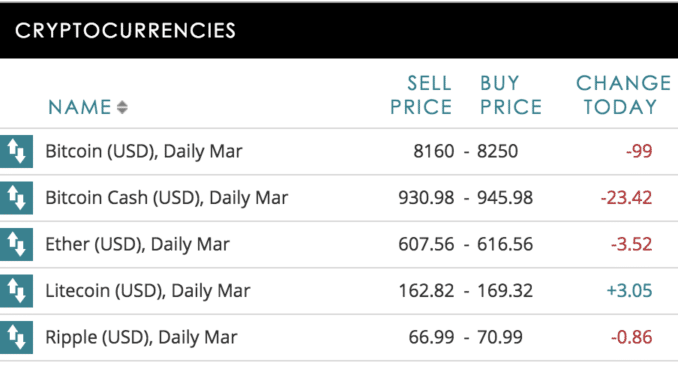This screenshot has width=678, height=381.
Task: Click the trade arrows icon for Bitcoin
Action: pos(16,151)
